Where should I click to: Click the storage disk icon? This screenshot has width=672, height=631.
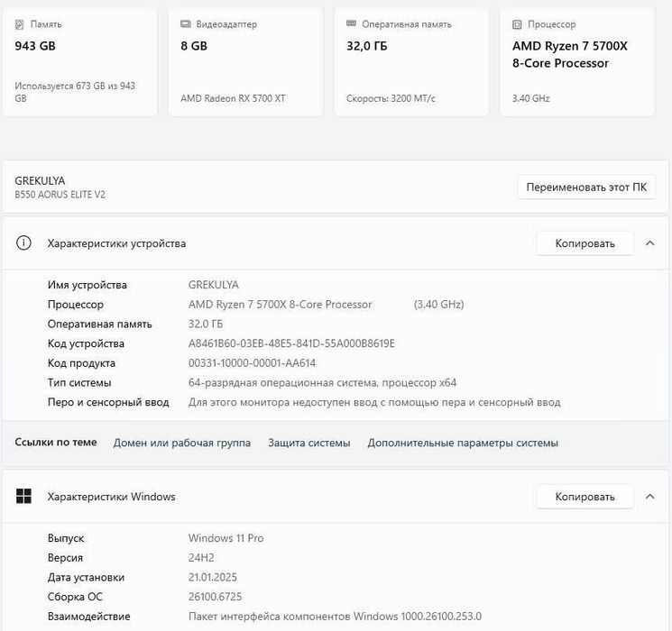tap(19, 24)
